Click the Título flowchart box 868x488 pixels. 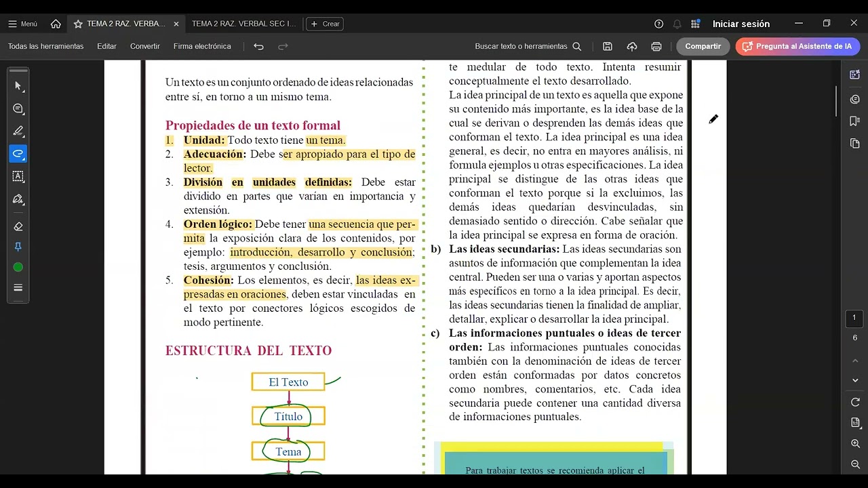(288, 416)
